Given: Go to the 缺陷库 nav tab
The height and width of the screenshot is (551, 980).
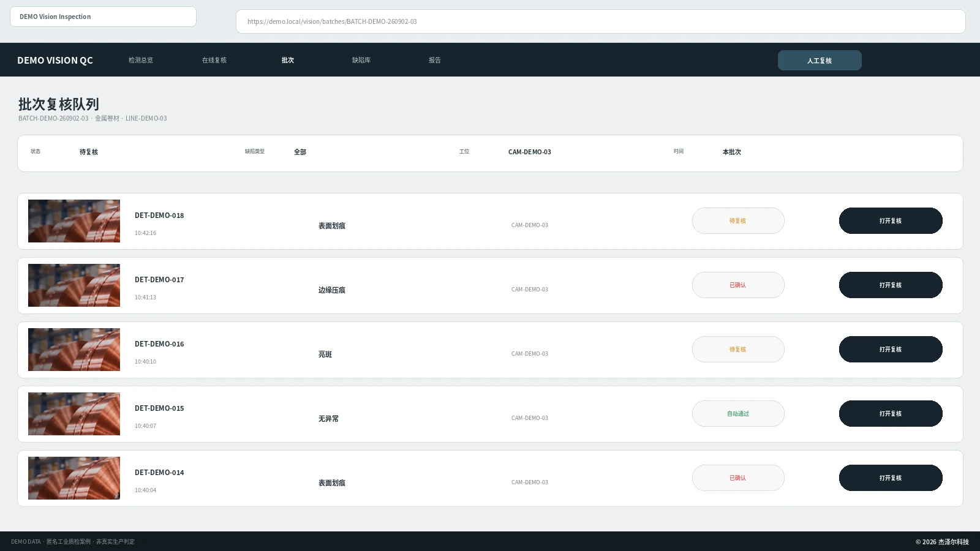Looking at the screenshot, I should 361,60.
